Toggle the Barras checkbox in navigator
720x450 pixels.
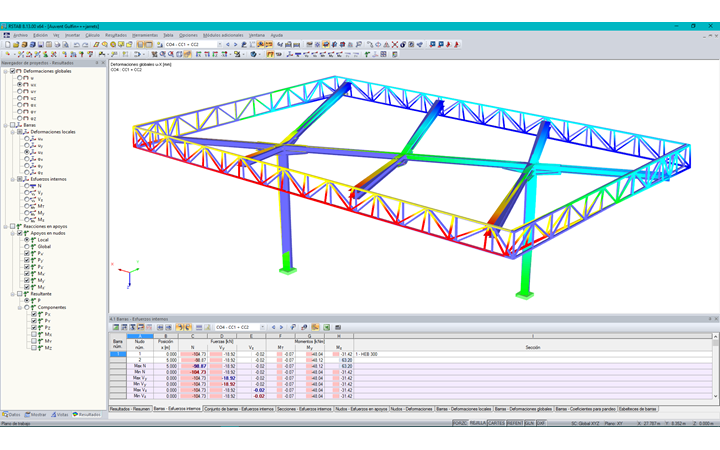tap(12, 125)
